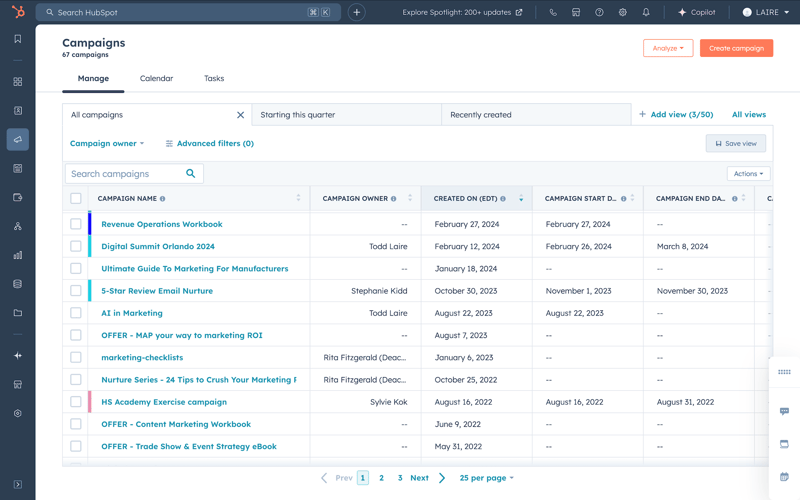This screenshot has width=800, height=500.
Task: Select checkbox for AI in Marketing
Action: coord(76,313)
